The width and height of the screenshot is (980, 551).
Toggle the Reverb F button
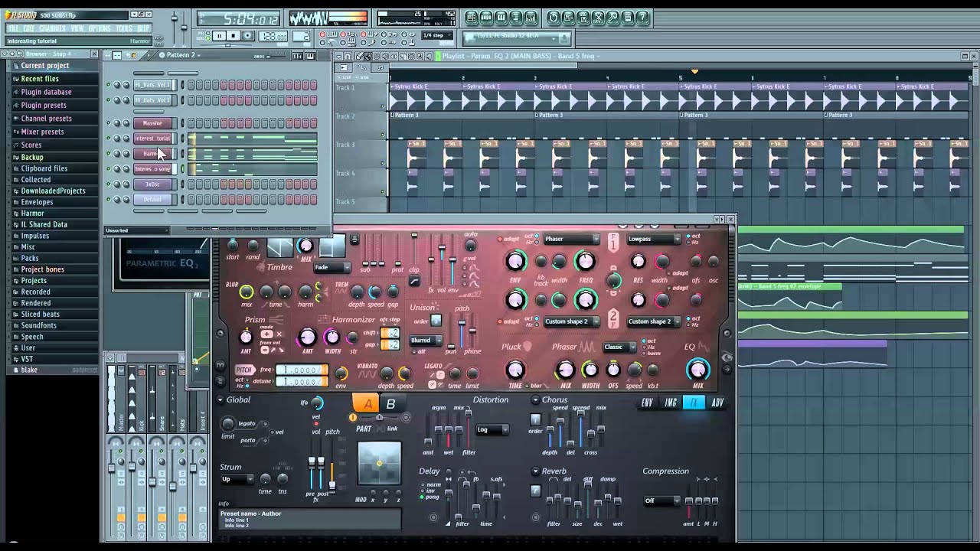pyautogui.click(x=535, y=491)
